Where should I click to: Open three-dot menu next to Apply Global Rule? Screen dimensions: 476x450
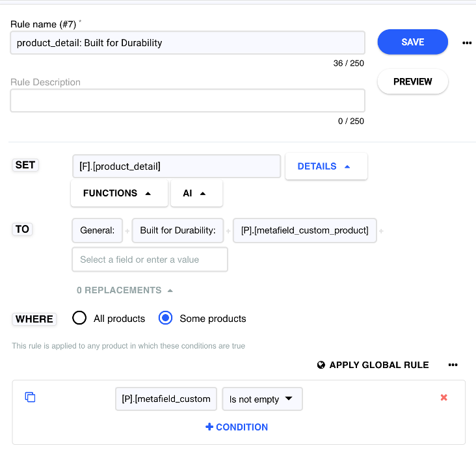[x=453, y=365]
